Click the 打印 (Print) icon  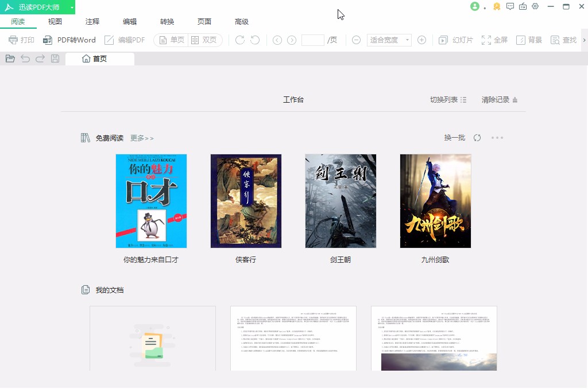pyautogui.click(x=21, y=40)
